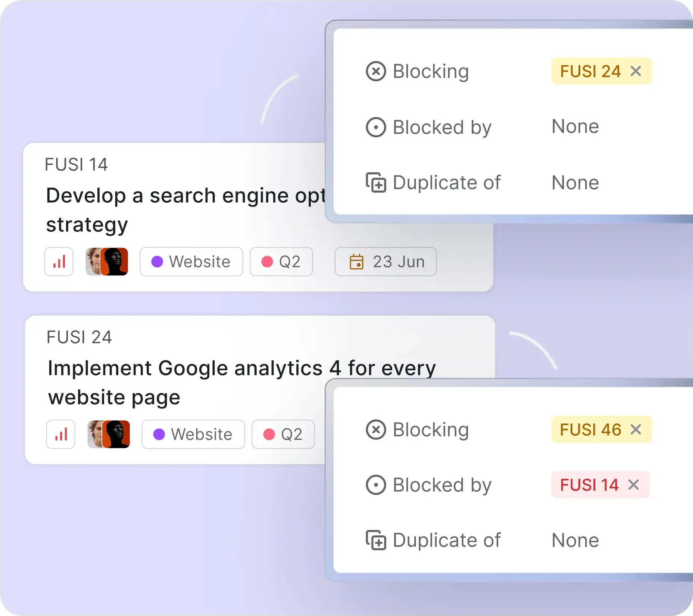Open assignee avatars on FUSI 14 card

107,262
